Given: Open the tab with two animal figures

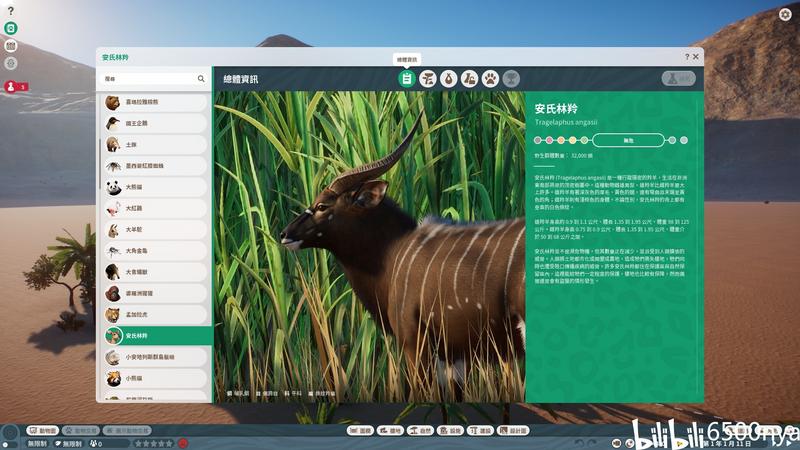Looking at the screenshot, I should pos(469,79).
